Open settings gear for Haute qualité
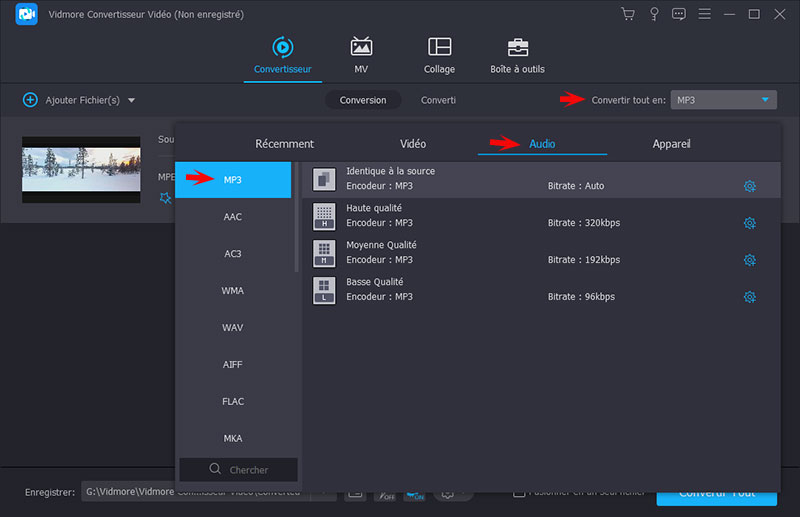This screenshot has height=517, width=800. (749, 223)
